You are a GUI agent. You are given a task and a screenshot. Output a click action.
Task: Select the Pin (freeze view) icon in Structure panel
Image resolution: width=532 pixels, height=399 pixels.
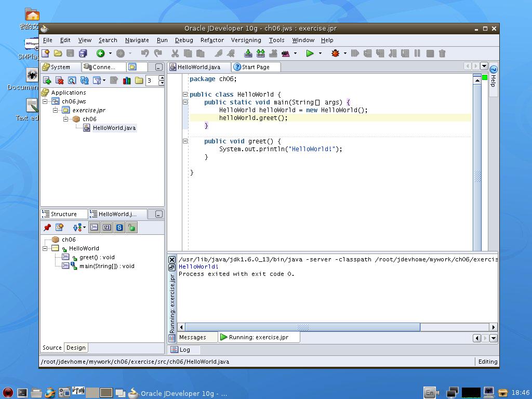(x=47, y=227)
